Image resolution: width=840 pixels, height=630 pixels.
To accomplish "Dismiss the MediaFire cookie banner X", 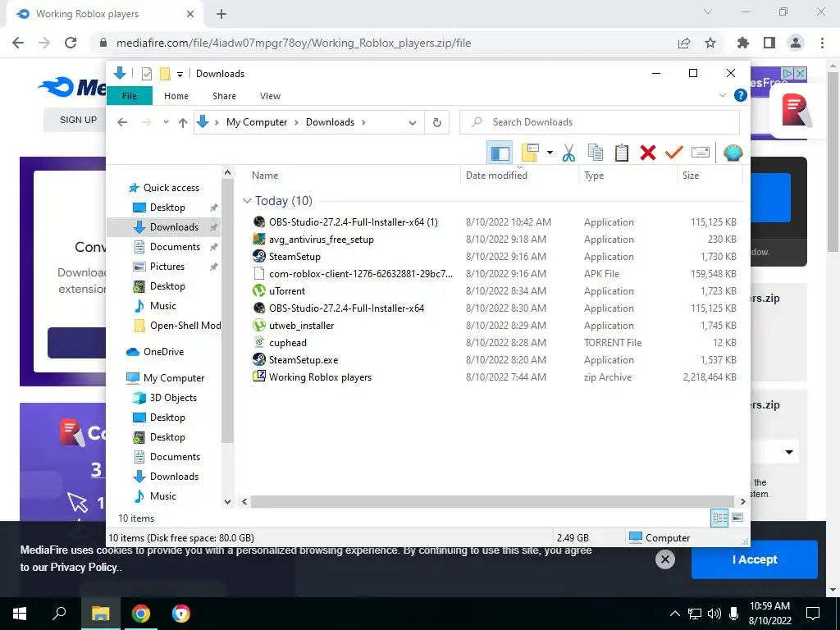I will coord(664,559).
